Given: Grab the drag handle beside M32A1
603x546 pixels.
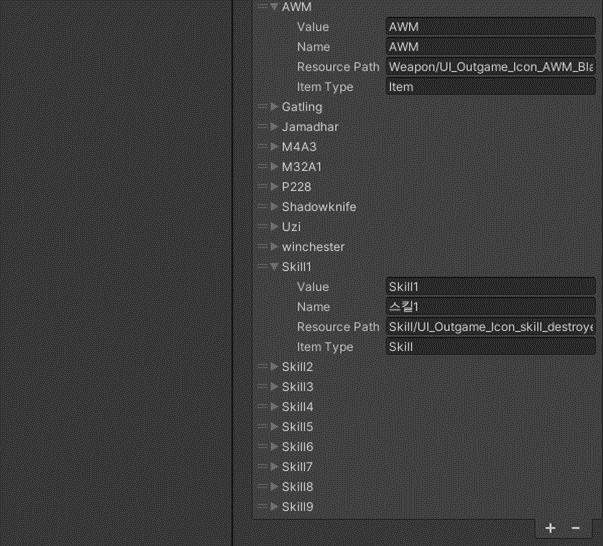Looking at the screenshot, I should 262,166.
